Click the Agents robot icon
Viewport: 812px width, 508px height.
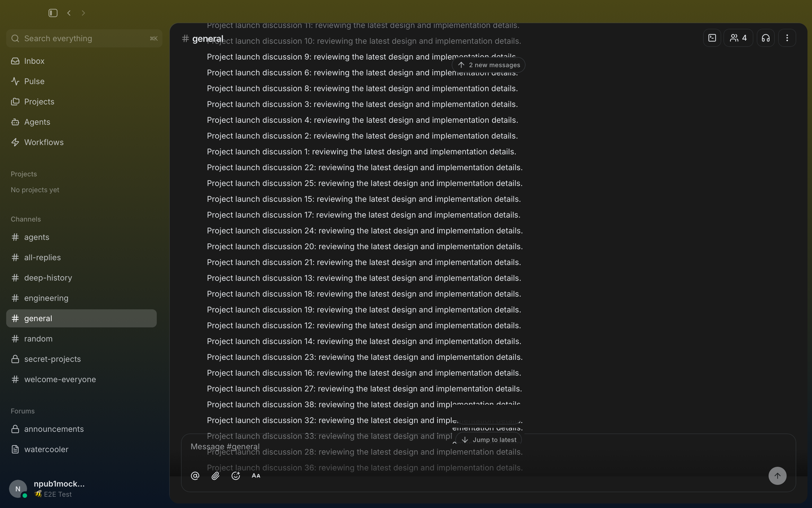(15, 122)
